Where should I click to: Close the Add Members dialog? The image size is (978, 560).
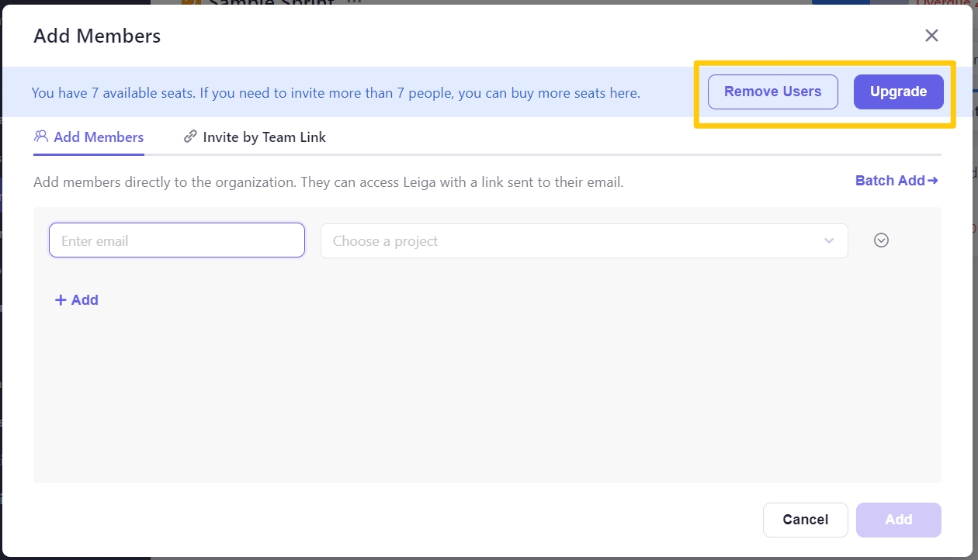(931, 36)
